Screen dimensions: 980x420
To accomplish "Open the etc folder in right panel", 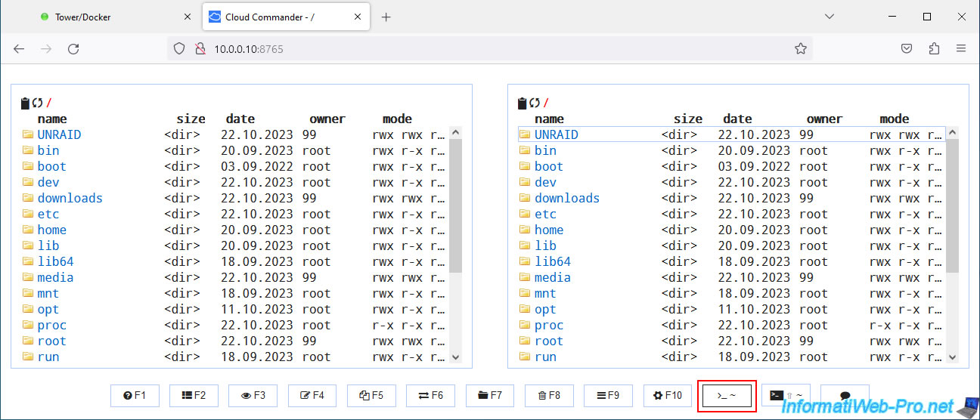I will (545, 214).
